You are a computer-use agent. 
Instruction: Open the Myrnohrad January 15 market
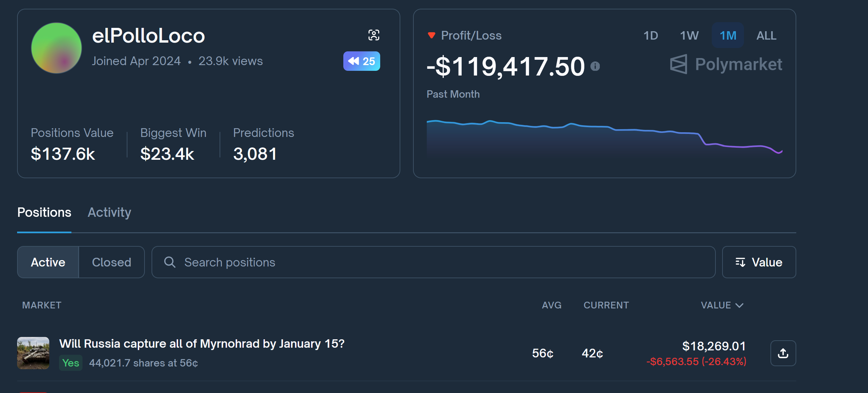click(x=201, y=343)
